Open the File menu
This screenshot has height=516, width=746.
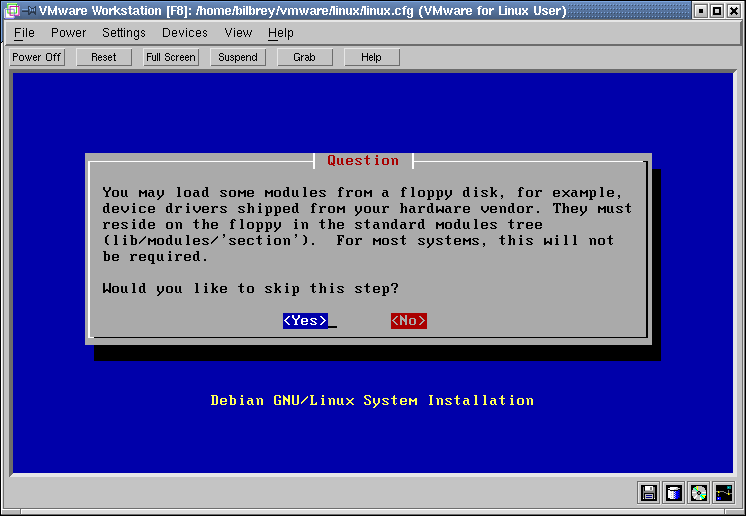click(x=24, y=33)
